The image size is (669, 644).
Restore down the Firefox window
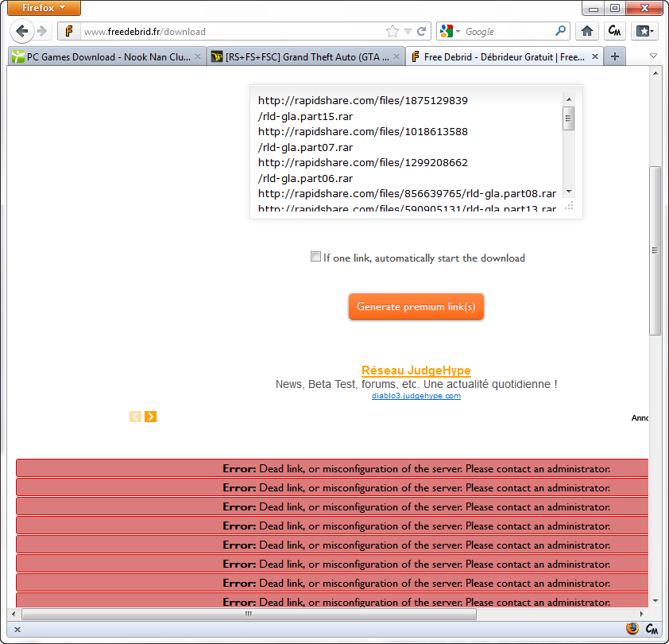pos(614,8)
